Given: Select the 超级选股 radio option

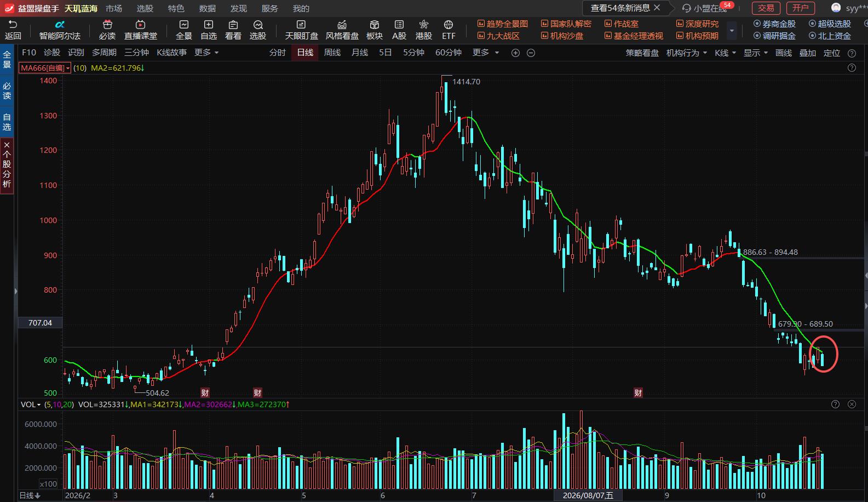Looking at the screenshot, I should [x=830, y=24].
